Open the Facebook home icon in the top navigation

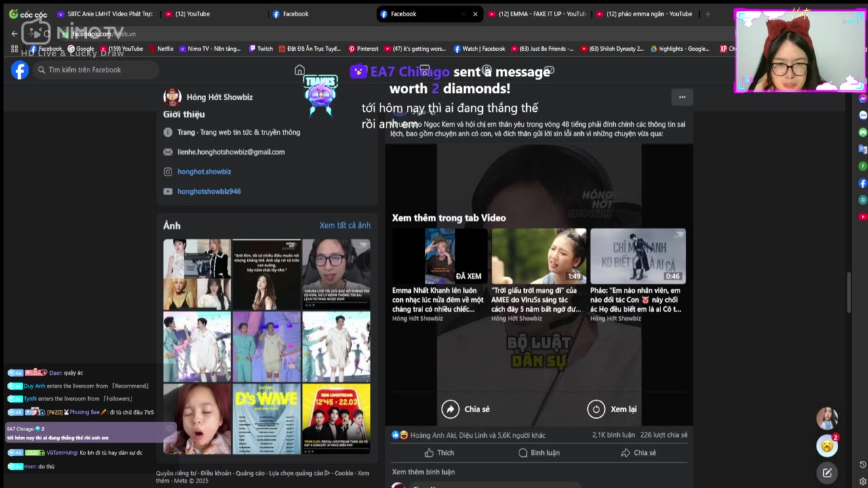tap(300, 70)
